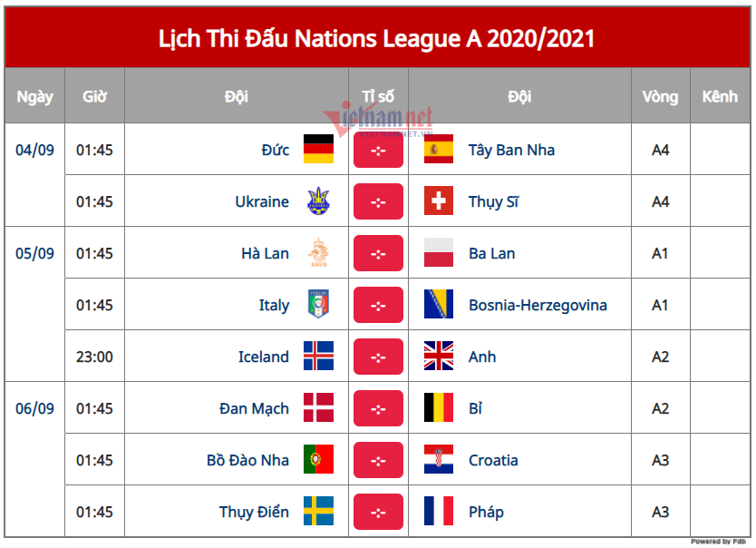Click the Netherlands KNVB lion crest
This screenshot has height=548, width=756.
point(318,253)
